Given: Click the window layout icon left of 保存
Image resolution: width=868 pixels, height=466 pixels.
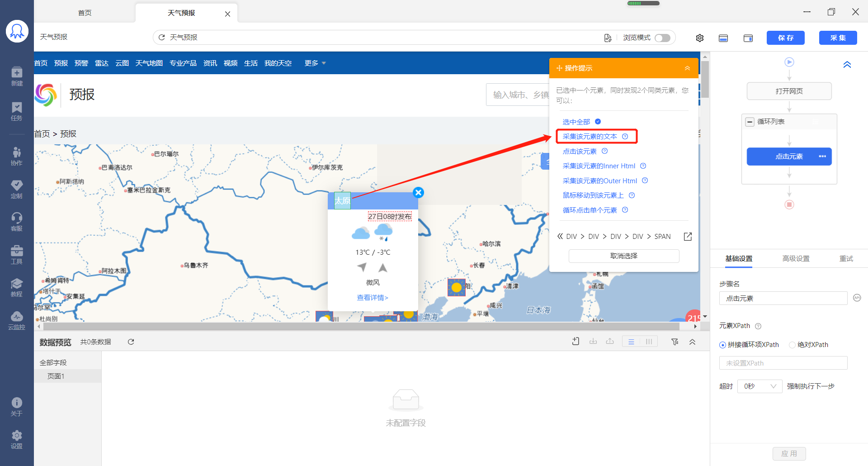Looking at the screenshot, I should tap(748, 38).
